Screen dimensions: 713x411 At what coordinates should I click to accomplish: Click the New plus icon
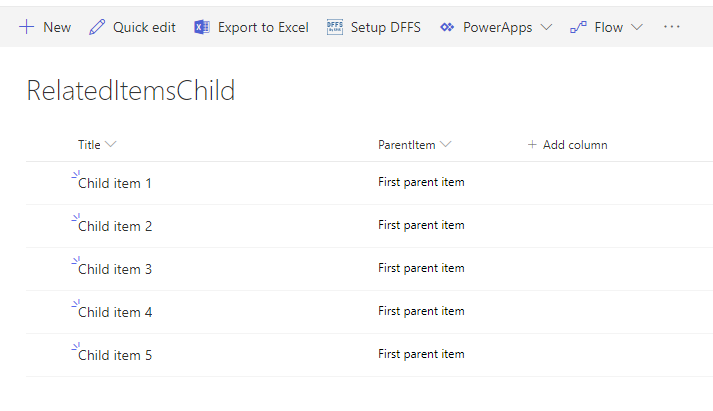tap(27, 27)
